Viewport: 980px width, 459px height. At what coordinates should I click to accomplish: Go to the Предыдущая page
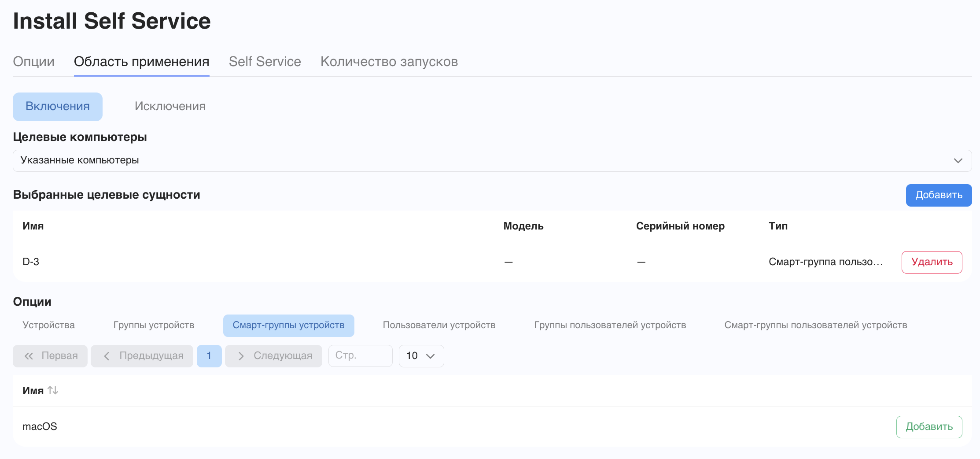pyautogui.click(x=142, y=356)
